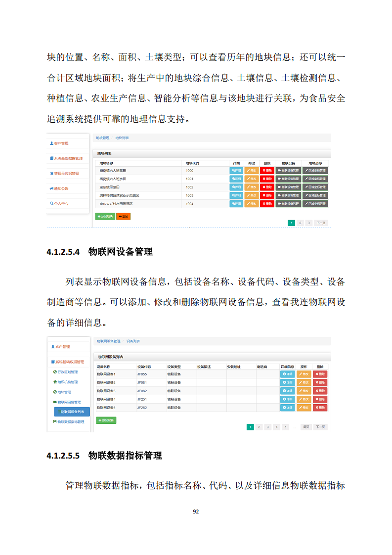The width and height of the screenshot is (392, 555).
Task: Open 物联设备管理 for block code 1001
Action: point(289,179)
